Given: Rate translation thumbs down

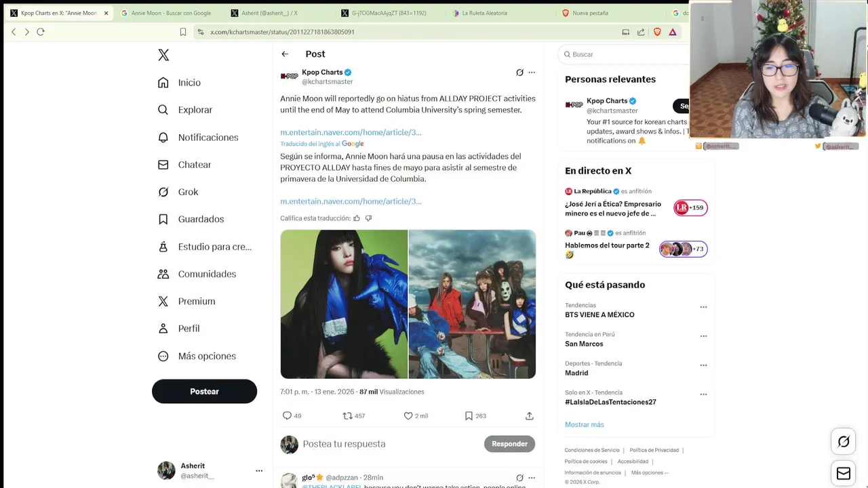Looking at the screenshot, I should pyautogui.click(x=368, y=218).
